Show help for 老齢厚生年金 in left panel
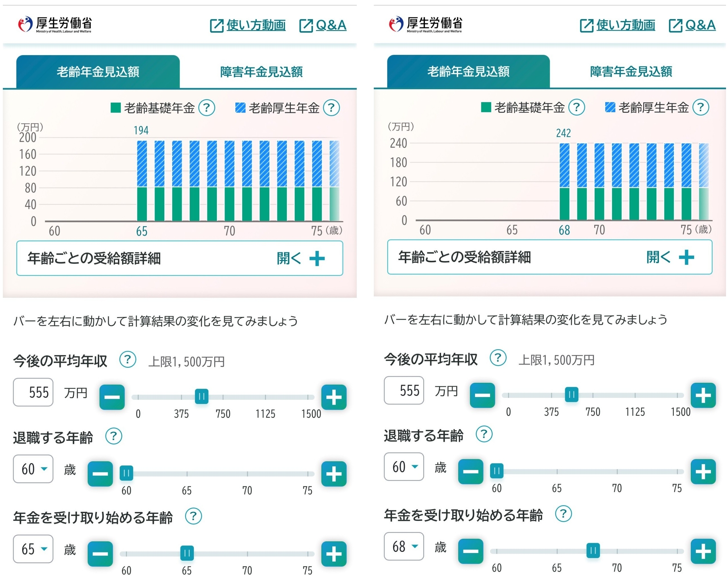 331,108
